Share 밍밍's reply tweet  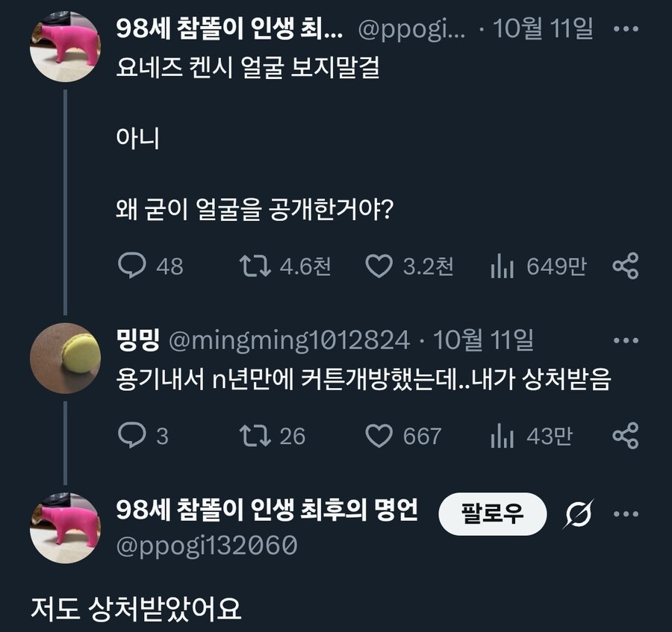coord(625,436)
